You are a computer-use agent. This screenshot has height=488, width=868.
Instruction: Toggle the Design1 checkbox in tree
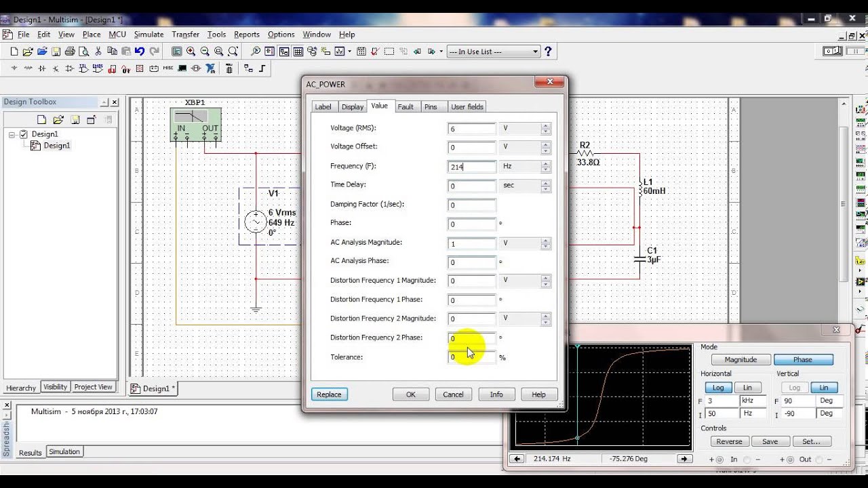tap(24, 134)
